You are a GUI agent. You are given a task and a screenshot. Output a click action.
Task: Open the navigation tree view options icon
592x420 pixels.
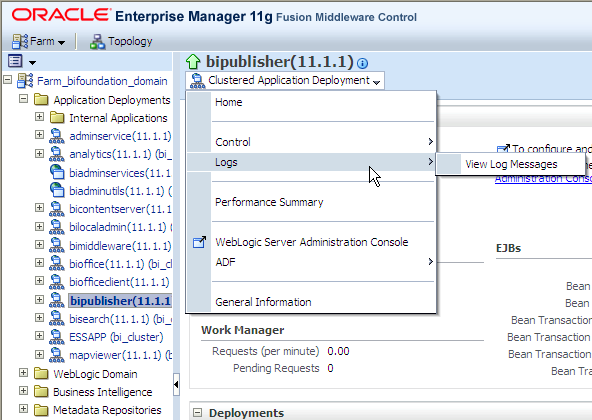point(15,61)
